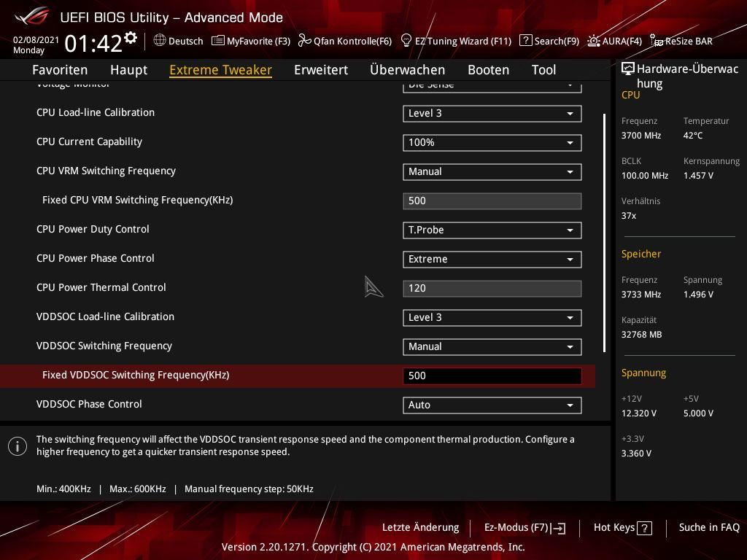Expand VDDSOC Phase Control dropdown
The image size is (747, 560).
click(492, 405)
